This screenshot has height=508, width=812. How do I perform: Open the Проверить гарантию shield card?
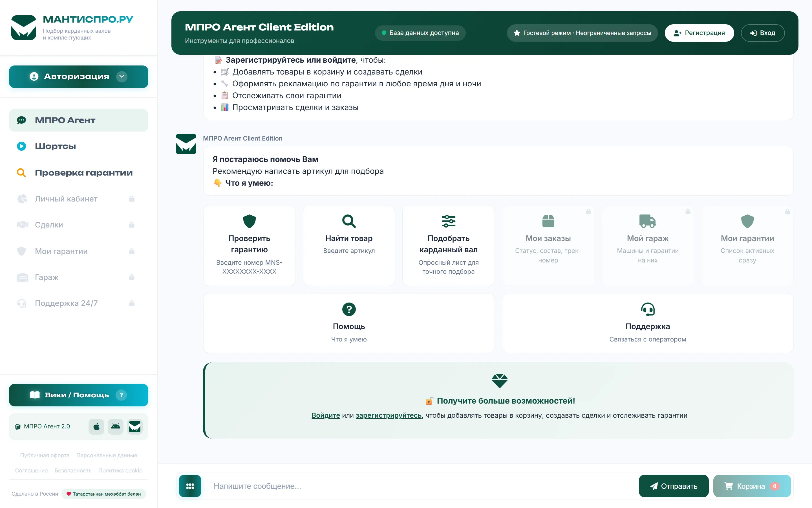click(x=249, y=245)
